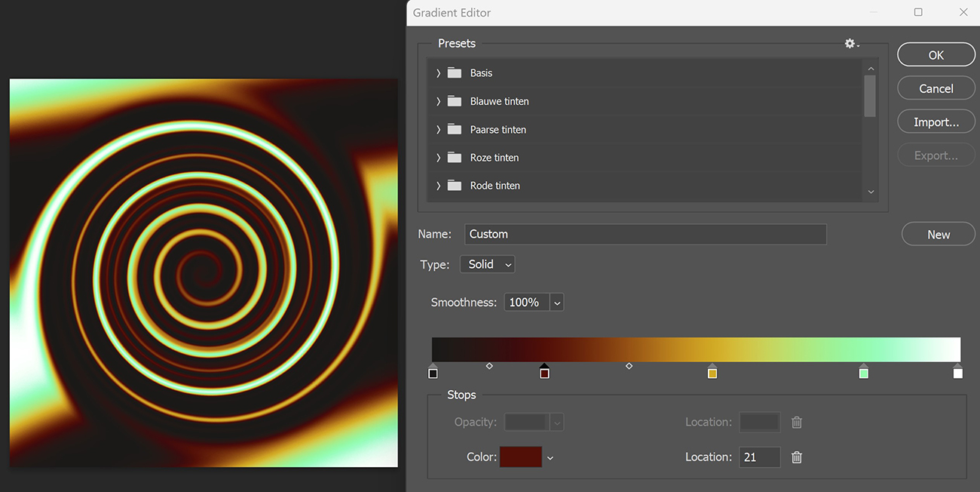Image resolution: width=980 pixels, height=492 pixels.
Task: Expand the Paarse tinten preset folder
Action: point(438,129)
